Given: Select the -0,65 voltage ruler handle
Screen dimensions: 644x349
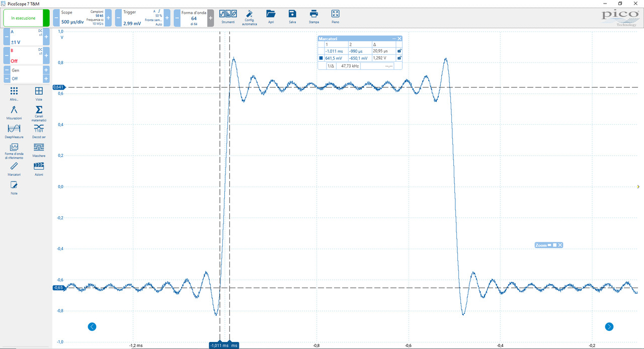Looking at the screenshot, I should tap(58, 288).
